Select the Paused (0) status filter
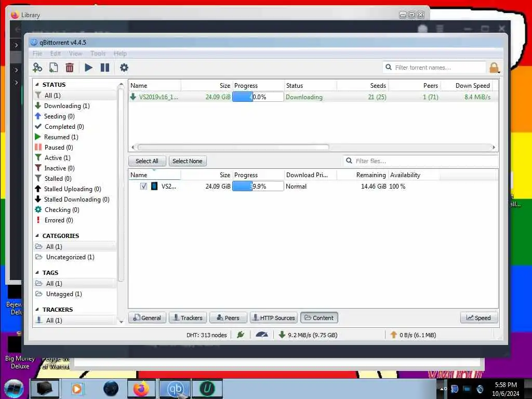532x399 pixels. coord(59,147)
